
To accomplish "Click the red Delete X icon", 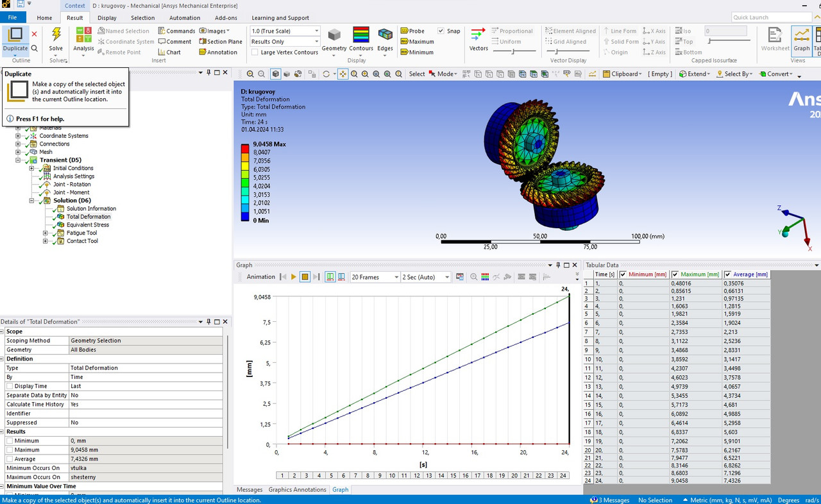I will click(34, 34).
